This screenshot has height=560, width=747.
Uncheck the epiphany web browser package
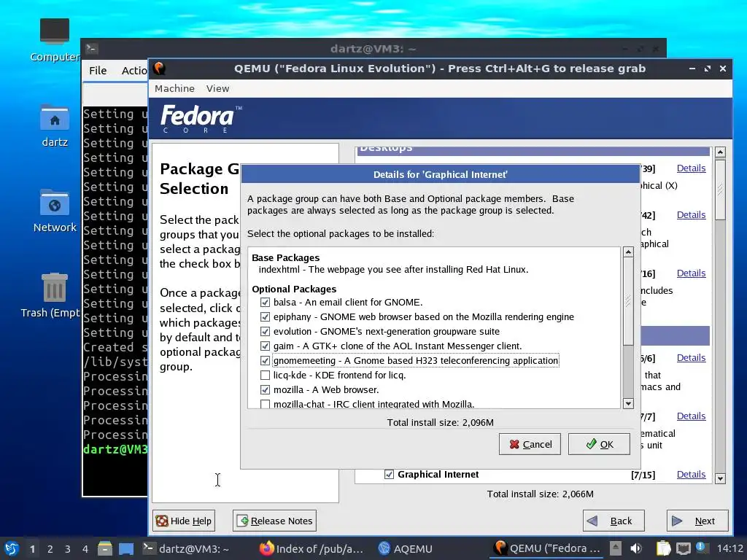coord(266,316)
